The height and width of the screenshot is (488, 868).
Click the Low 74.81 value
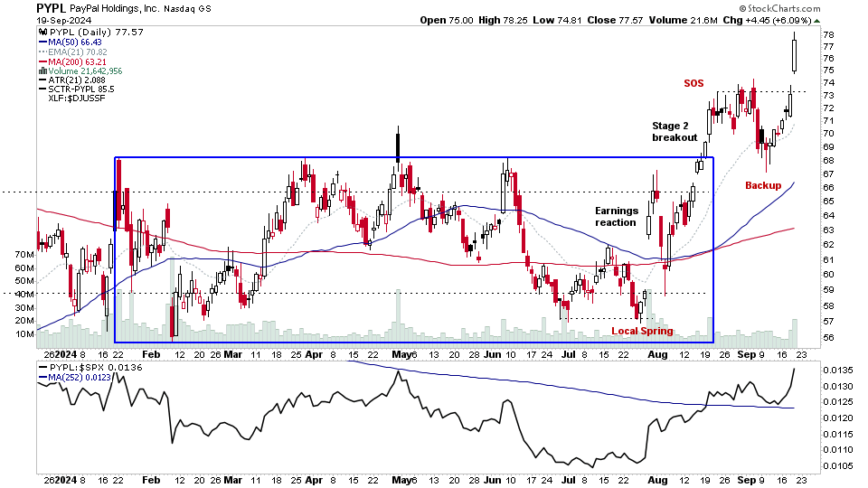pyautogui.click(x=557, y=21)
